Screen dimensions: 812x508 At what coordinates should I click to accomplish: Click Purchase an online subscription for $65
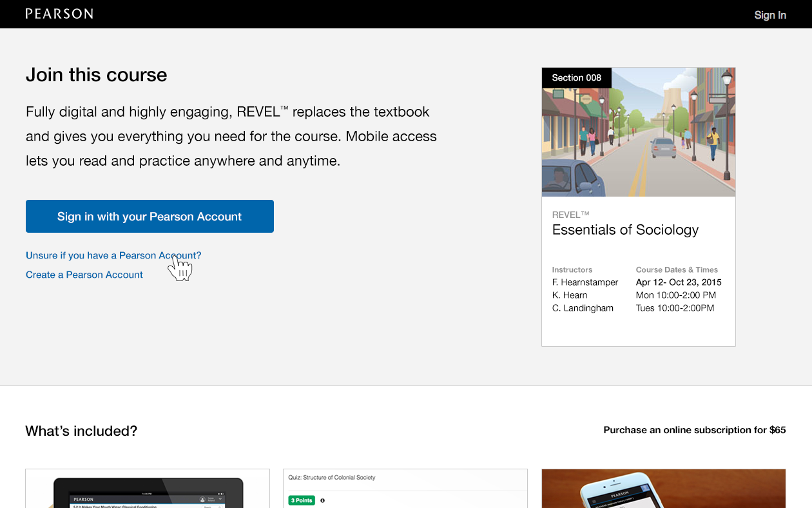[x=695, y=430]
